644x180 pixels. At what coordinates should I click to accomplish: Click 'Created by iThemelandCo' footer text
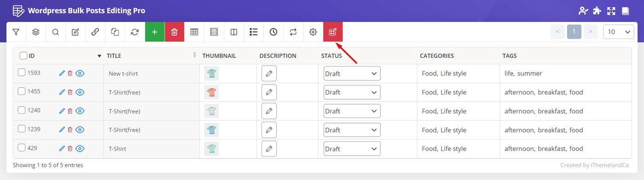[x=595, y=165]
